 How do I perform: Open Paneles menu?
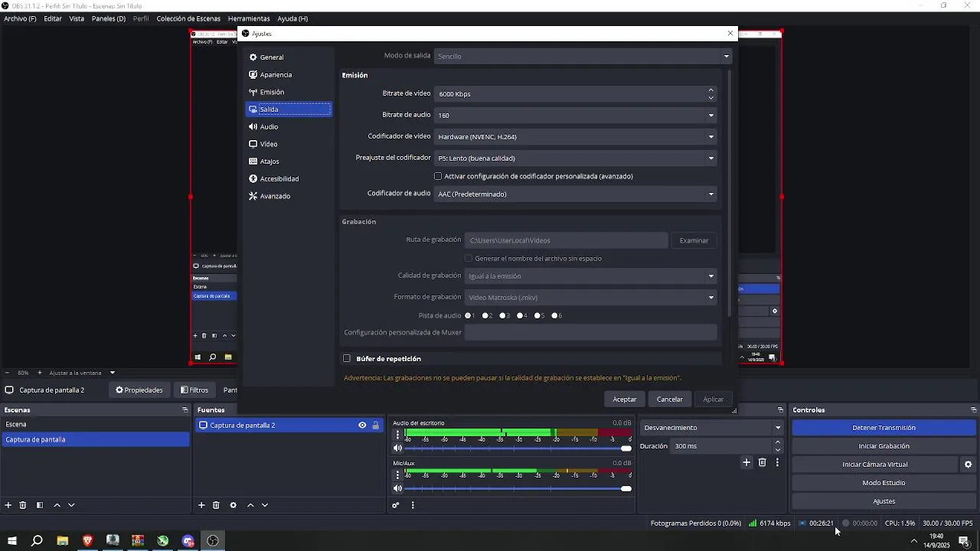point(109,18)
